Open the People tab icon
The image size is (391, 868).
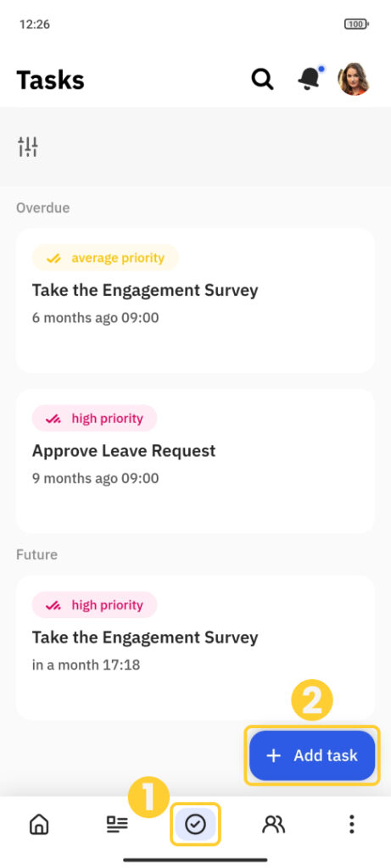pyautogui.click(x=274, y=825)
